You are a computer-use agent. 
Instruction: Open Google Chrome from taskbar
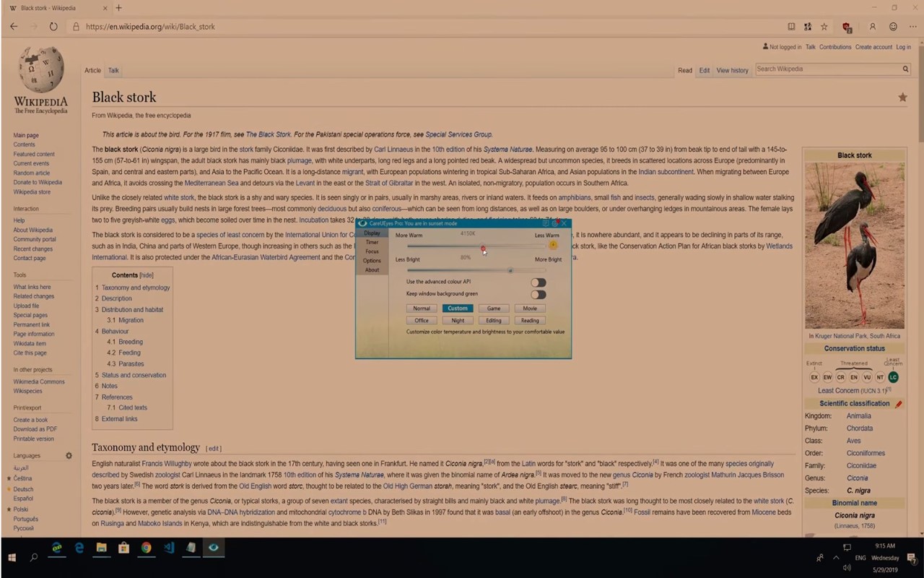point(147,548)
